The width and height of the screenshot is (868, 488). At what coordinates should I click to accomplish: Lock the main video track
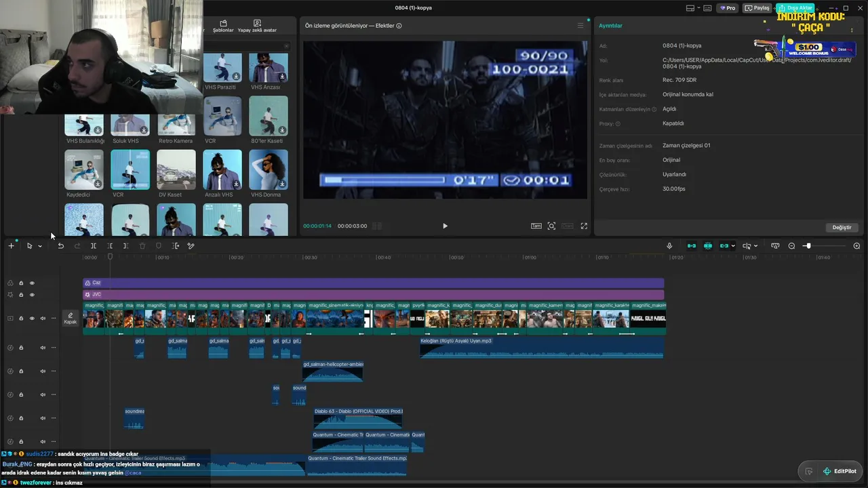[x=21, y=319]
